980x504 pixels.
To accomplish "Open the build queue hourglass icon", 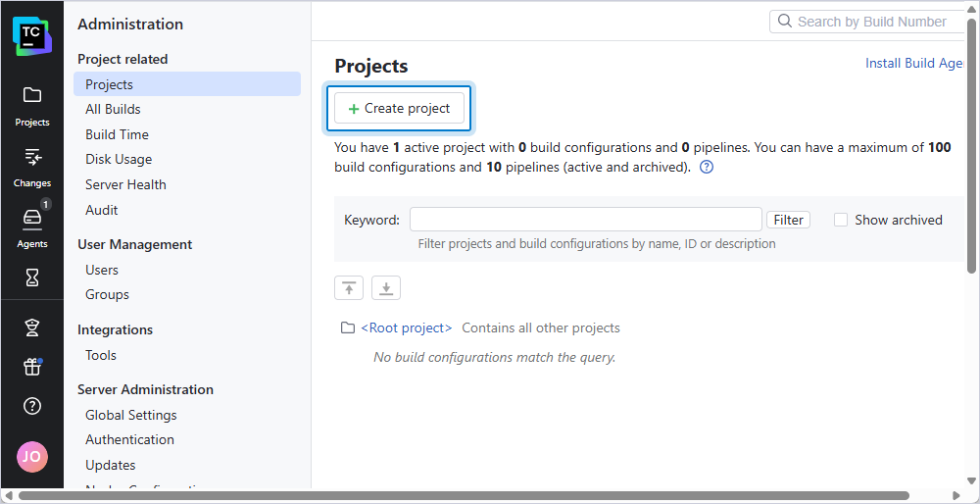I will 32,277.
